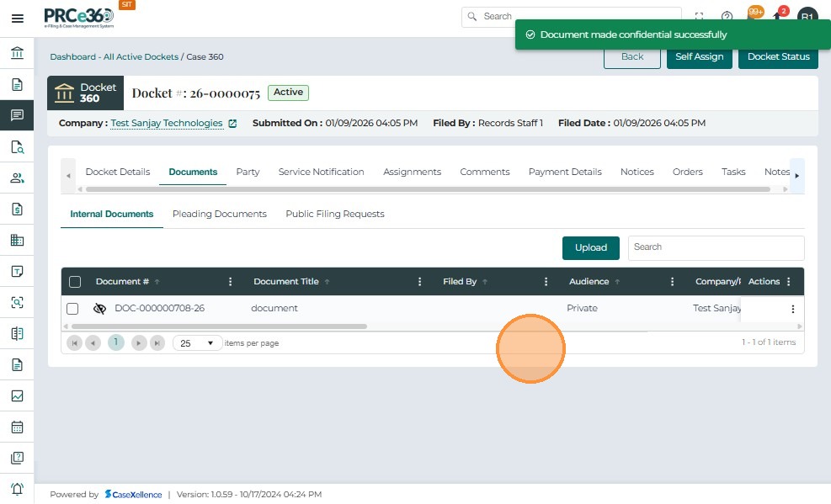
Task: Click the Self Assign button
Action: pyautogui.click(x=699, y=56)
